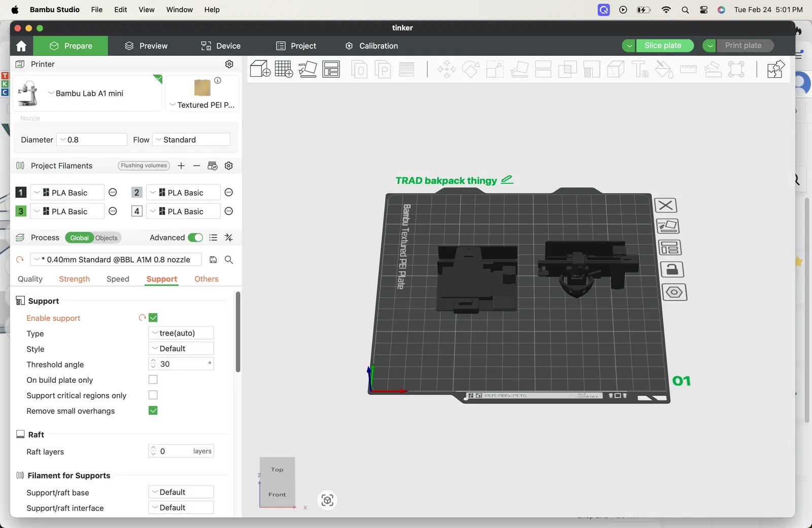Remove a filament with the minus icon
This screenshot has height=528, width=812.
(196, 166)
